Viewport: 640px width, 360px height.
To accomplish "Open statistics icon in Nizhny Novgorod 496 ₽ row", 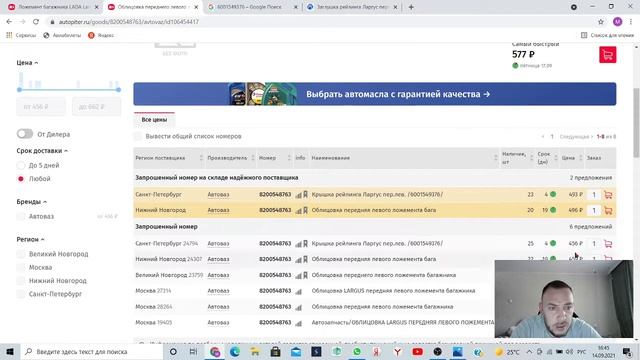I will [298, 211].
